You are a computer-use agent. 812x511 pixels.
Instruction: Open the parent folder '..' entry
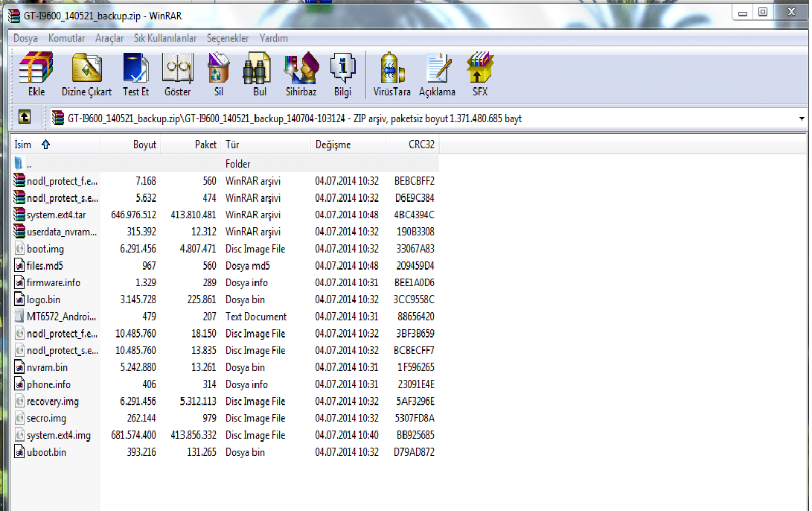28,164
